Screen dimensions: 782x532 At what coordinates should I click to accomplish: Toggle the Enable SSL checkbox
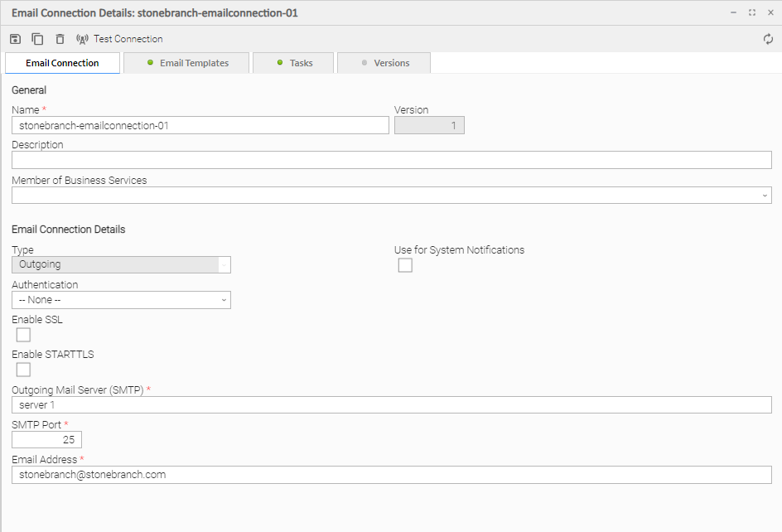click(23, 335)
